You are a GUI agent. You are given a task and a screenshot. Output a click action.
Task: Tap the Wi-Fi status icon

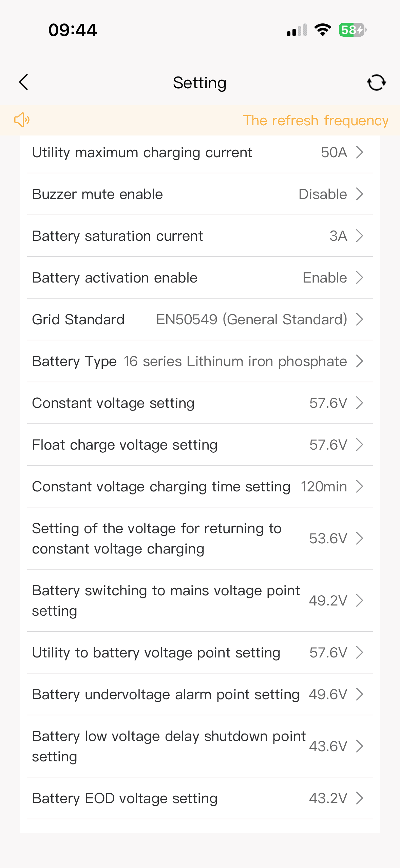323,30
